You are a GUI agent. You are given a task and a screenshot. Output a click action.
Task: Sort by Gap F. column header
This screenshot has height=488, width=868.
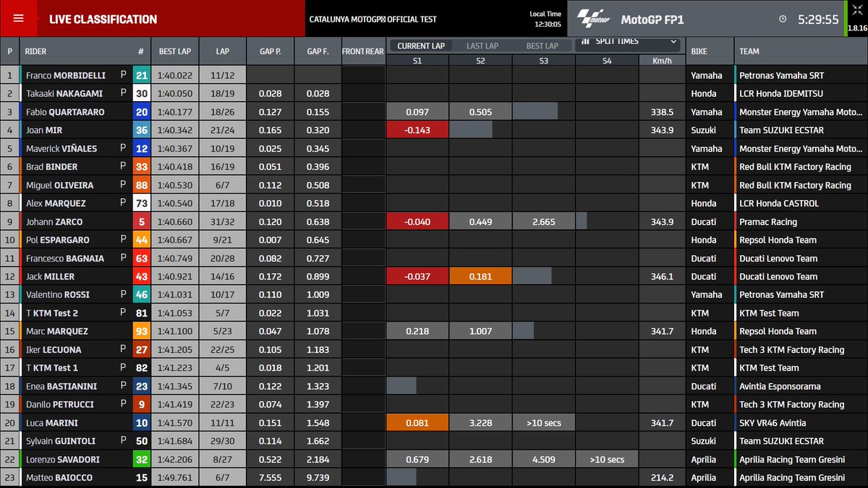pyautogui.click(x=318, y=51)
